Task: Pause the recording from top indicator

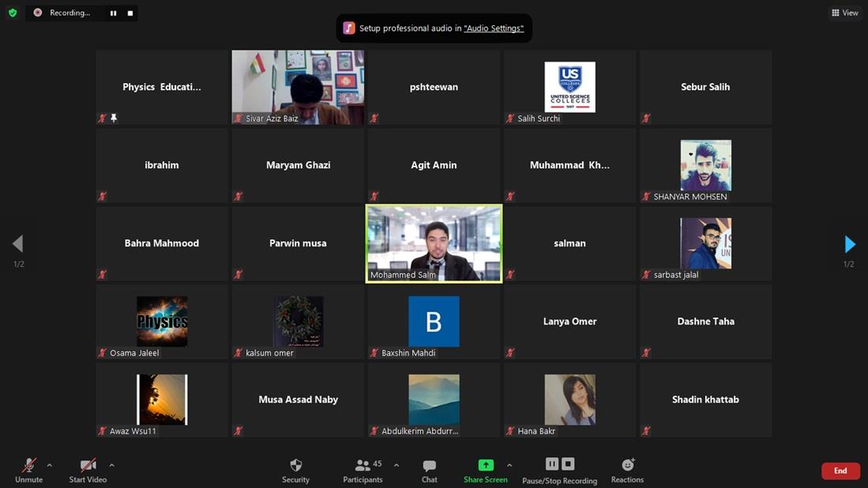Action: 113,13
